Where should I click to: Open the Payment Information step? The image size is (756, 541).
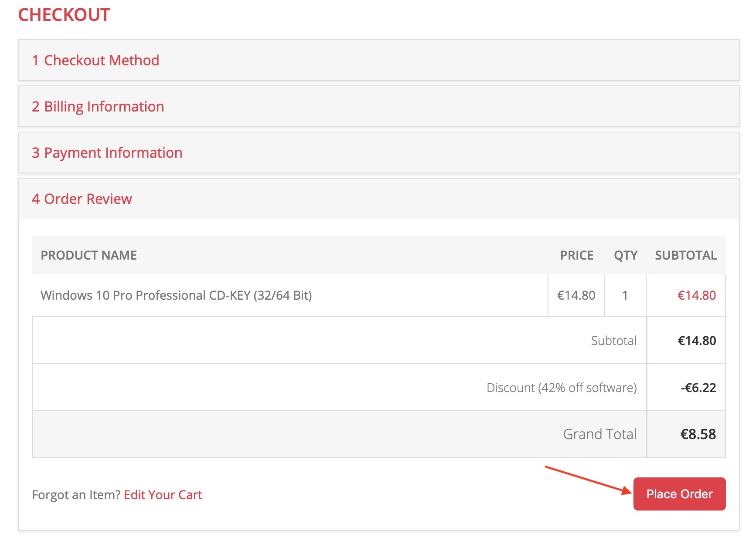click(107, 153)
